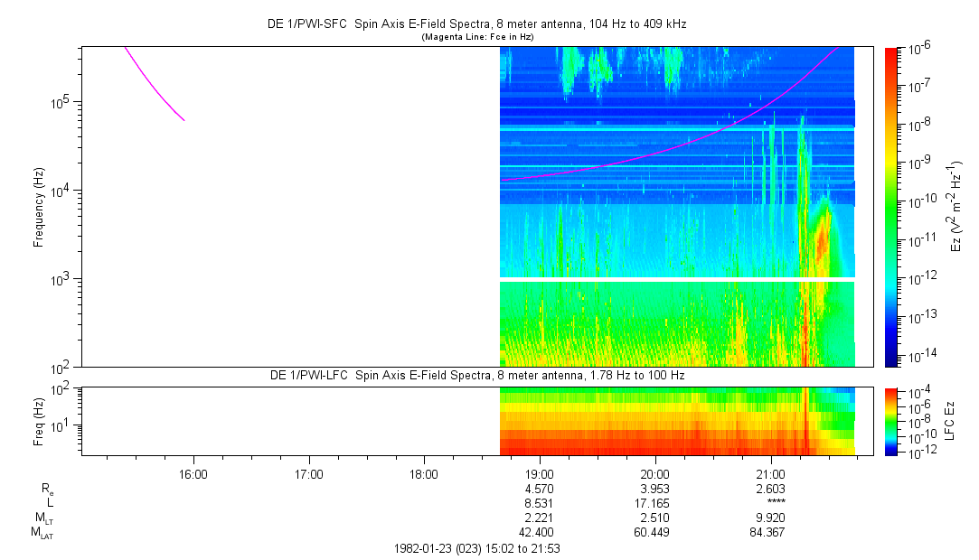This screenshot has height=560, width=979.
Task: Click the 19:00 time axis tick label
Action: (539, 473)
